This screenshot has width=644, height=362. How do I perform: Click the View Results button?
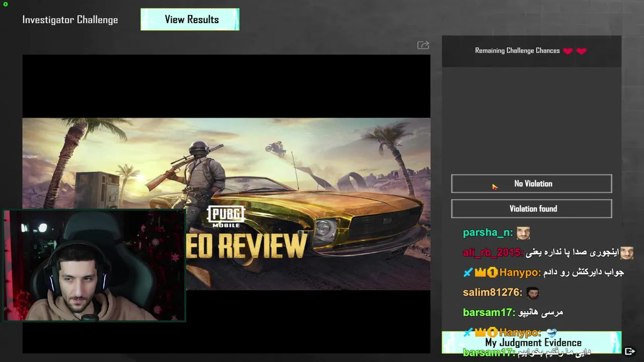190,20
